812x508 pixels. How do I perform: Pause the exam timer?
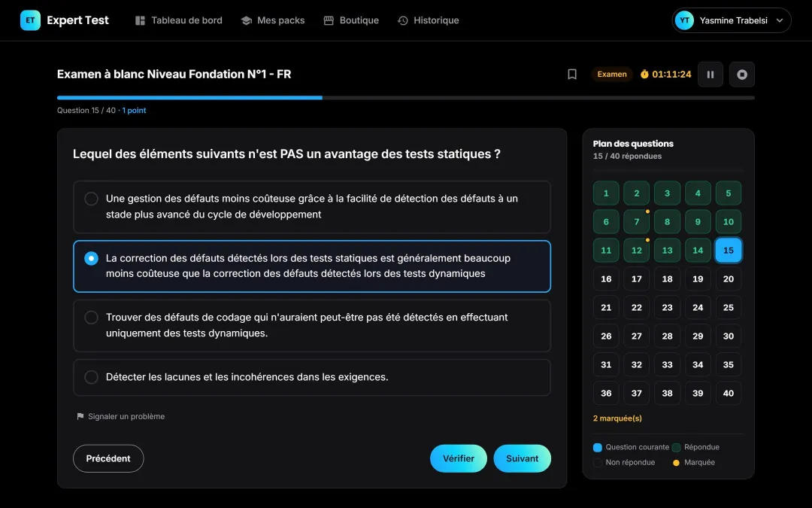[x=710, y=74]
